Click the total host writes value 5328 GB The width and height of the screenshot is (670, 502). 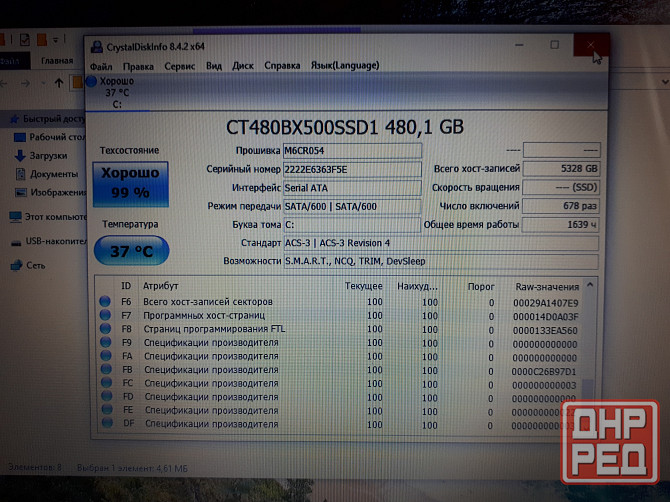(561, 169)
